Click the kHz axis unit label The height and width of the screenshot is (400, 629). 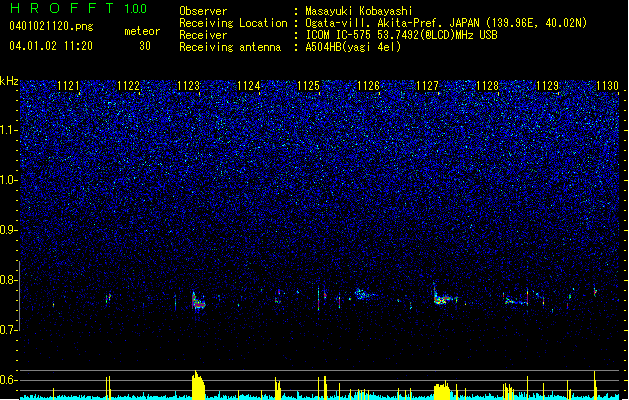(9, 81)
